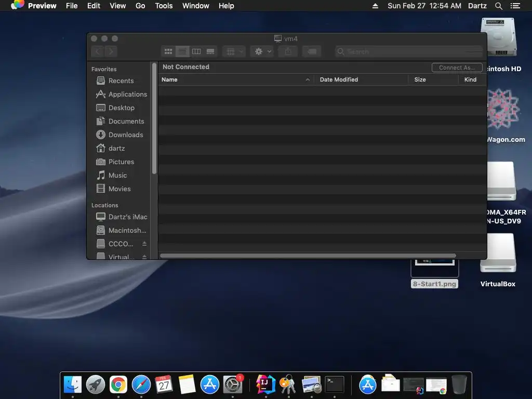The image size is (532, 399).
Task: Open the Help menu
Action: pyautogui.click(x=227, y=6)
